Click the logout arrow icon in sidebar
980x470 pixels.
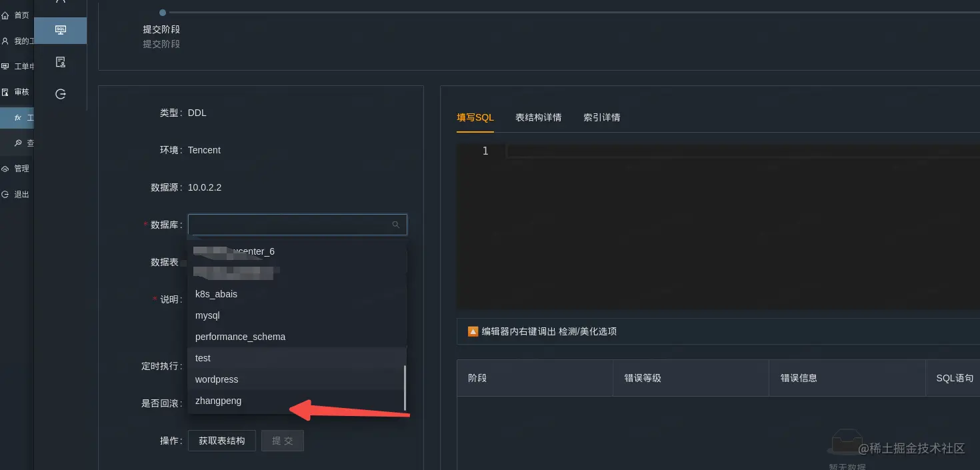(x=61, y=94)
